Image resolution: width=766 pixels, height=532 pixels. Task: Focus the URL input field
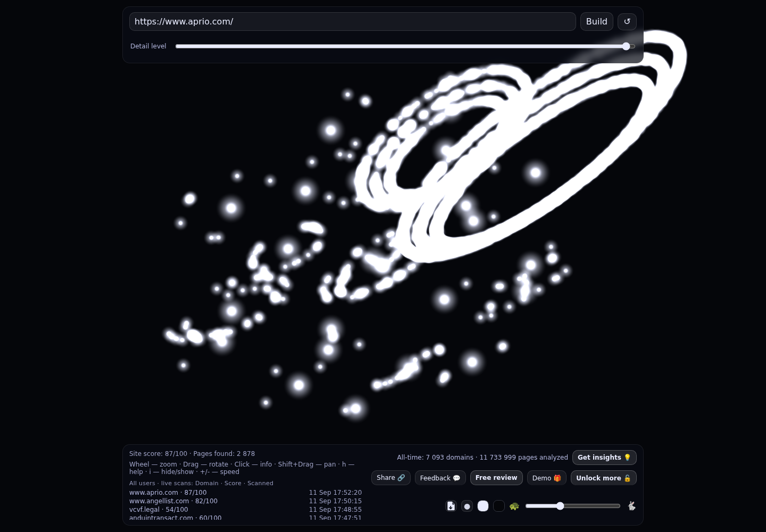[x=352, y=22]
